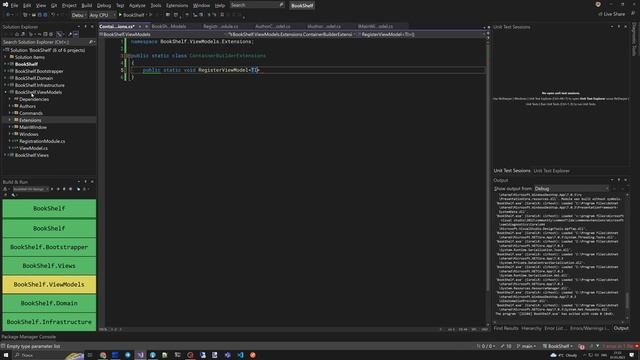The width and height of the screenshot is (640, 360).
Task: Open BookShelf repository selector in status bar
Action: pos(558,346)
